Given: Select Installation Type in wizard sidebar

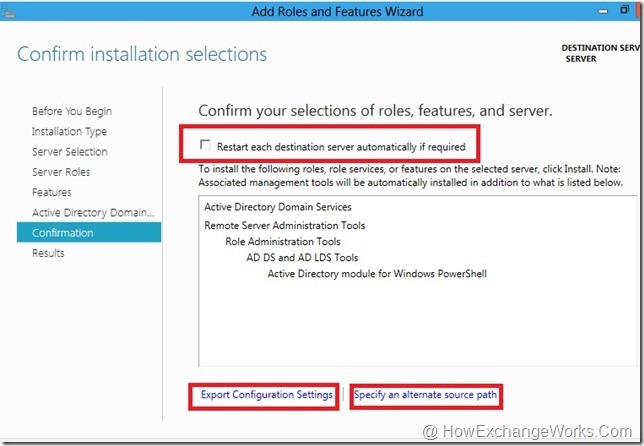Looking at the screenshot, I should click(x=69, y=131).
